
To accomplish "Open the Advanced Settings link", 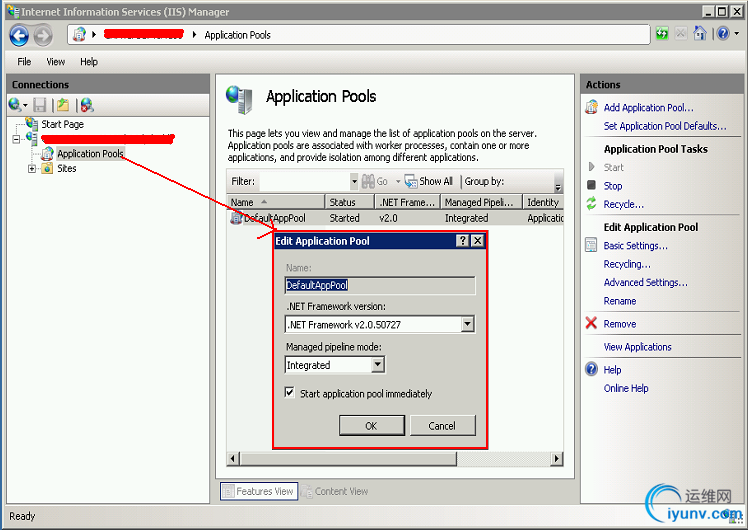I will (645, 282).
